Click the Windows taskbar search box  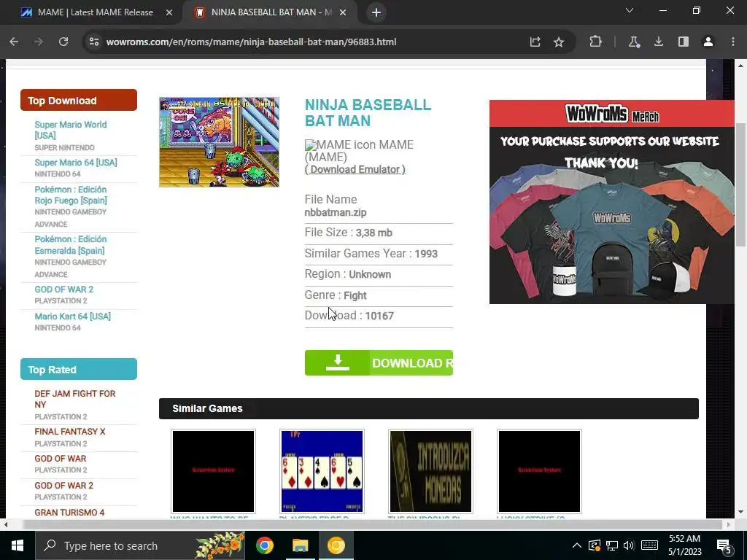pos(140,545)
